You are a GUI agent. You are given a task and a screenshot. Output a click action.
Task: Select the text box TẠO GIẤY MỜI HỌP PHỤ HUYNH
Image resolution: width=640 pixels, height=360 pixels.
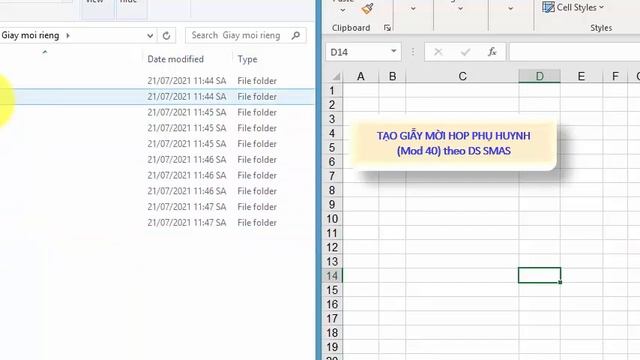pyautogui.click(x=453, y=144)
